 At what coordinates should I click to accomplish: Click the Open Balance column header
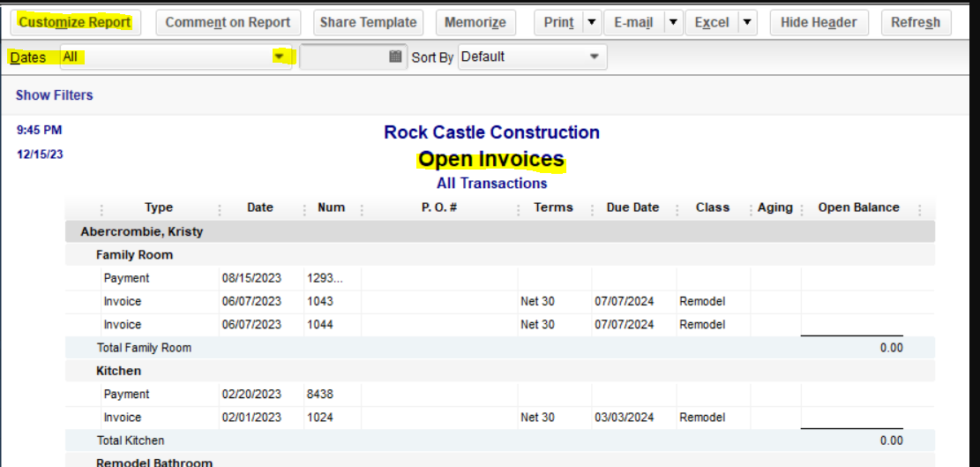pos(858,208)
